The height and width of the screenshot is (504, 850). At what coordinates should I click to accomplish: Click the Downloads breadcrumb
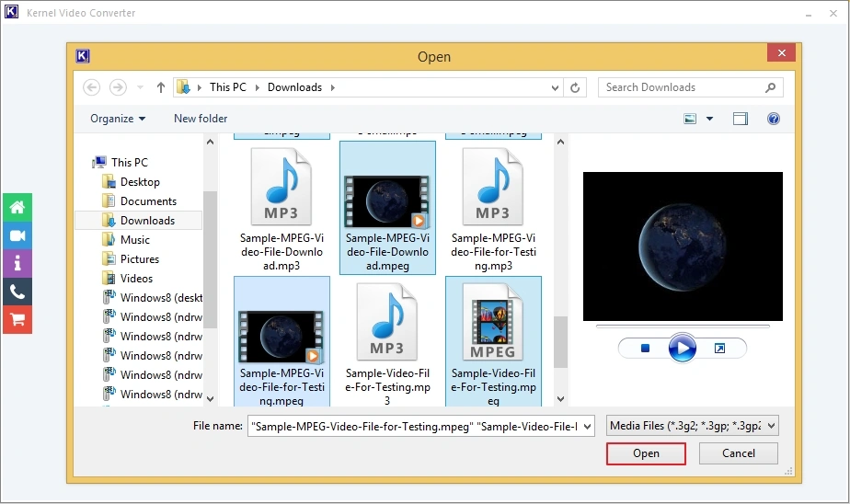point(294,87)
